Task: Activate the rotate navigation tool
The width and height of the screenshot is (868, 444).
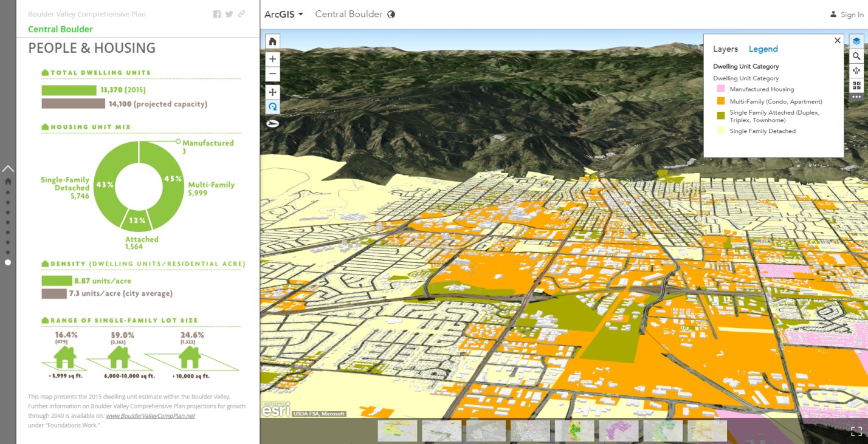Action: (272, 107)
